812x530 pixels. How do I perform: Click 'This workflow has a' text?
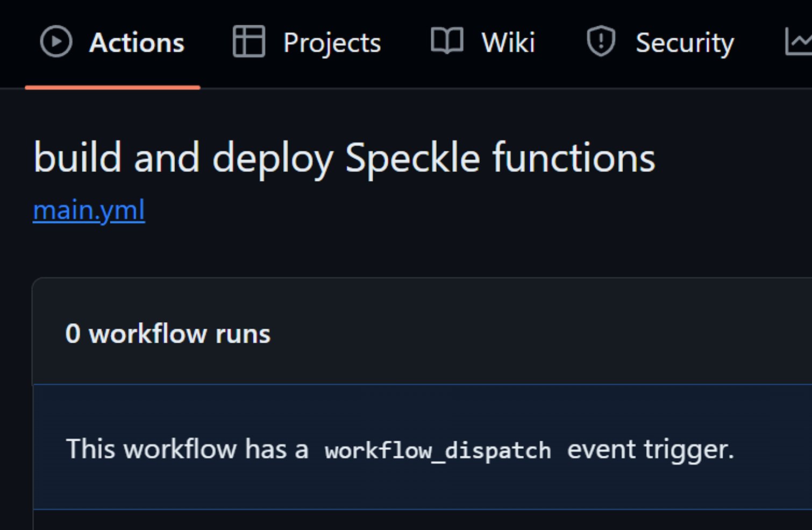tap(187, 449)
